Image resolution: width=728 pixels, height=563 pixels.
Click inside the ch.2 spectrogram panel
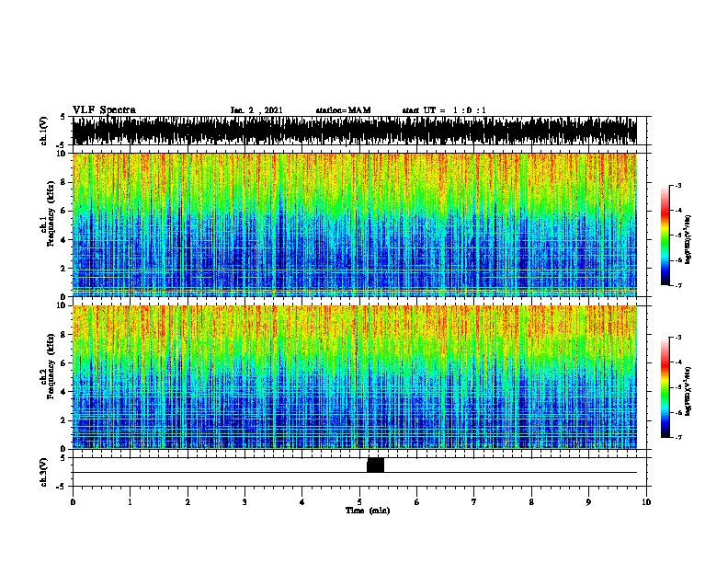click(x=354, y=377)
